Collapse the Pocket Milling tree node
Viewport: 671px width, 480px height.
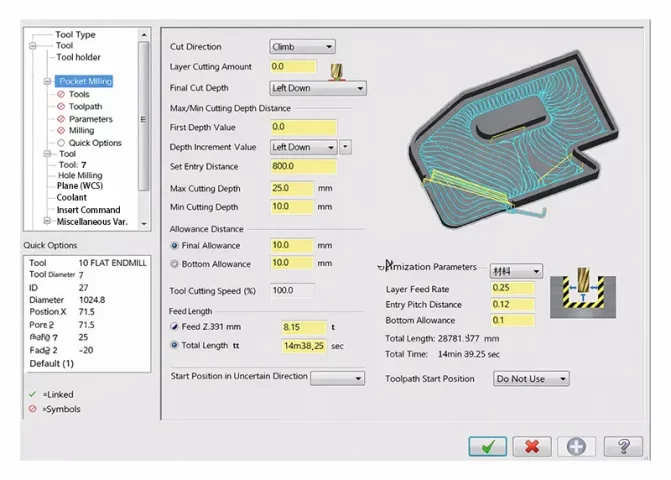coord(48,81)
